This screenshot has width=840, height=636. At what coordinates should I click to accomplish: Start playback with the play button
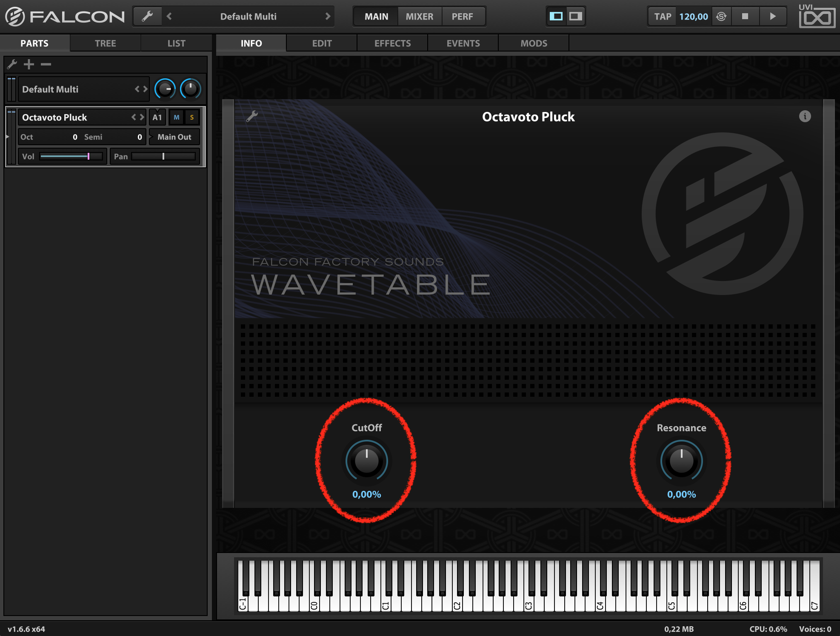(772, 17)
